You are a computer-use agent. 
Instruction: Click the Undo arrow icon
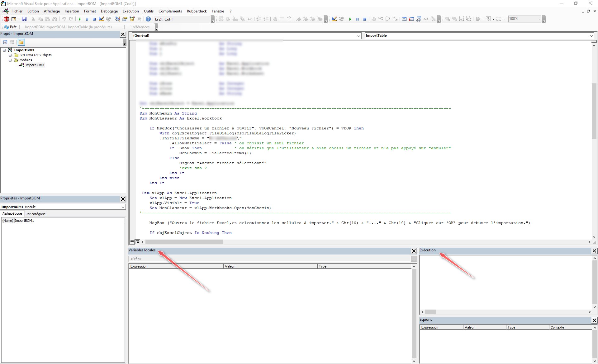click(64, 19)
